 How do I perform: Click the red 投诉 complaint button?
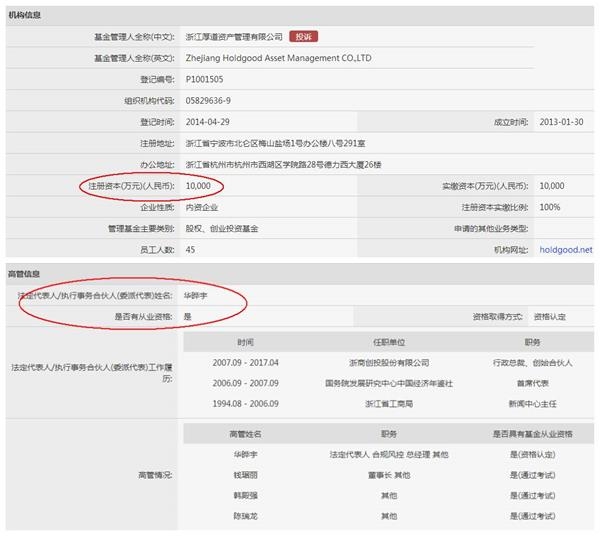click(x=303, y=36)
